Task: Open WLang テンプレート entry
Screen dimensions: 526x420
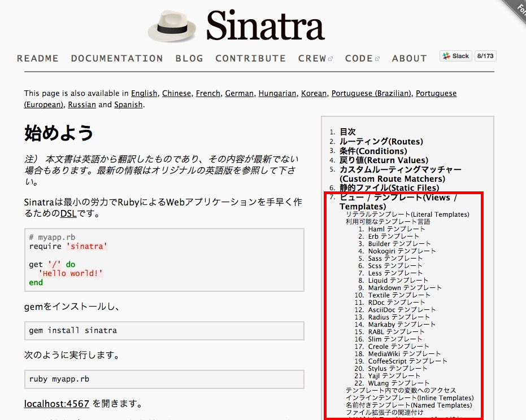Action: point(399,383)
